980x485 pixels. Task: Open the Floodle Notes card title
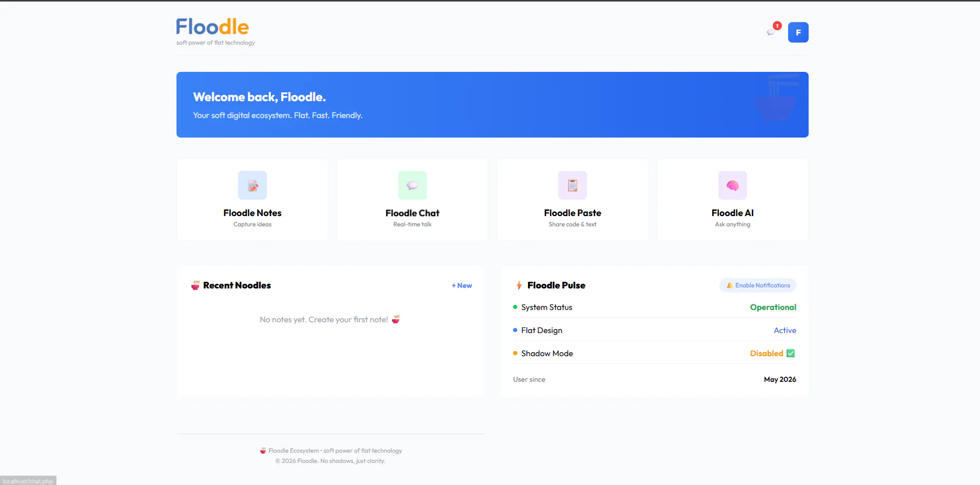pyautogui.click(x=252, y=213)
